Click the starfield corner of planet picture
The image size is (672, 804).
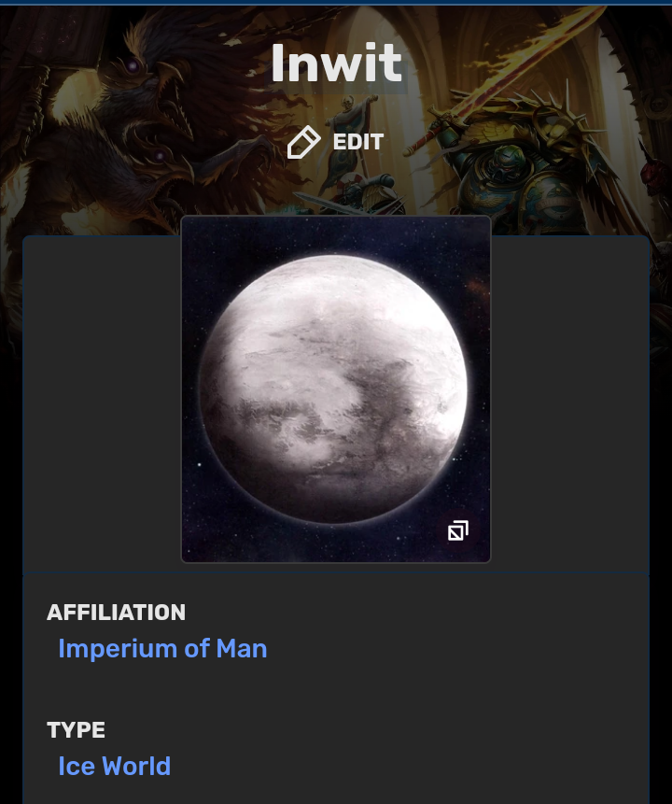point(205,539)
